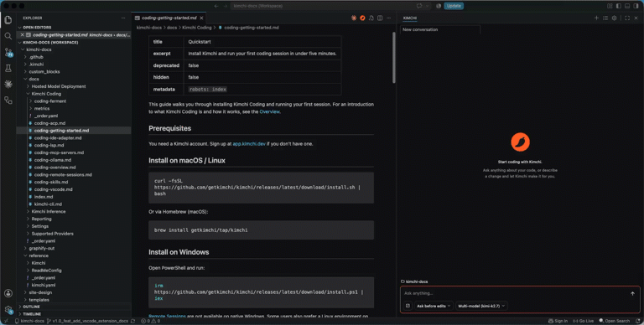This screenshot has width=644, height=325.
Task: Open the Kimchi extension view in activity bar
Action: (8, 84)
